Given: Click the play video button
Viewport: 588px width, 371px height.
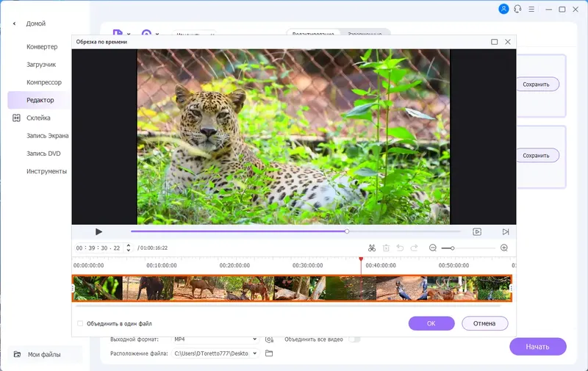Looking at the screenshot, I should click(98, 232).
